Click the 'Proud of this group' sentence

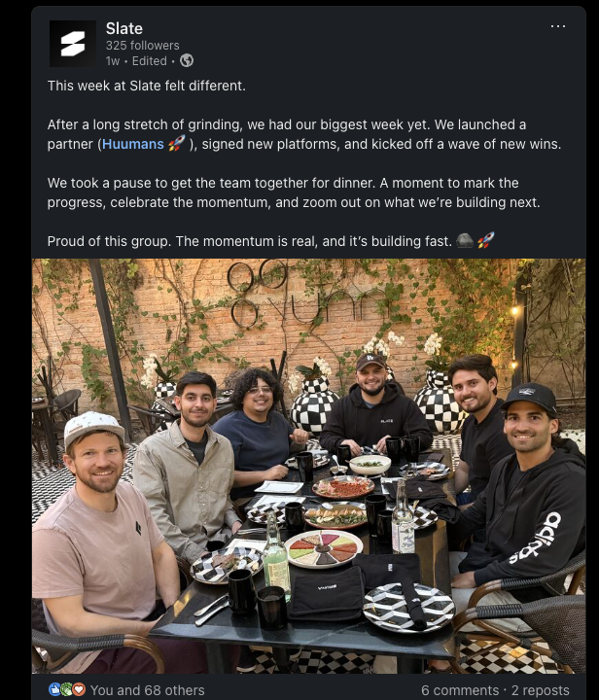tap(248, 241)
